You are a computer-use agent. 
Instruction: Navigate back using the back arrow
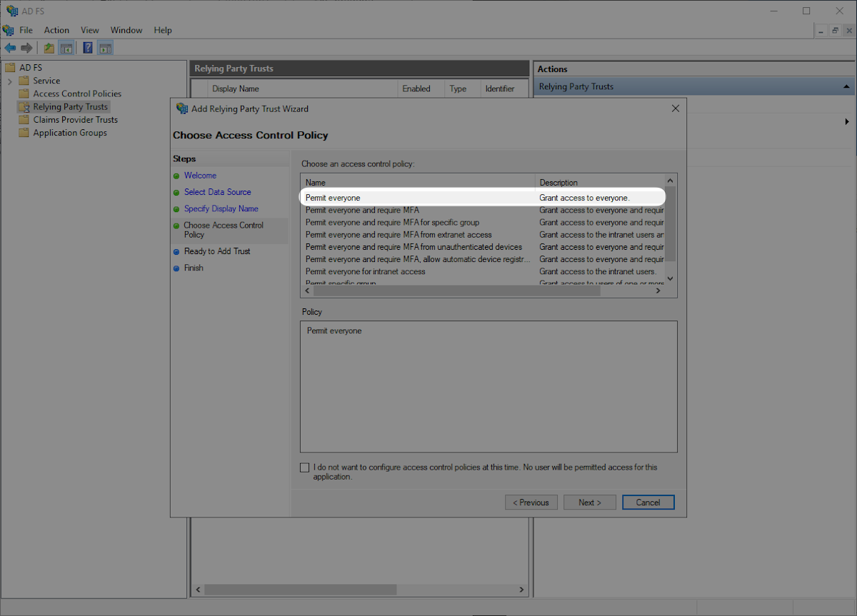click(x=9, y=47)
